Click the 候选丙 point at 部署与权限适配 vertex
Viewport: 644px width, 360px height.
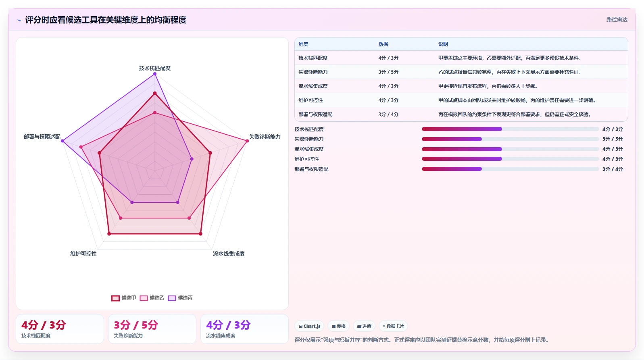63,141
